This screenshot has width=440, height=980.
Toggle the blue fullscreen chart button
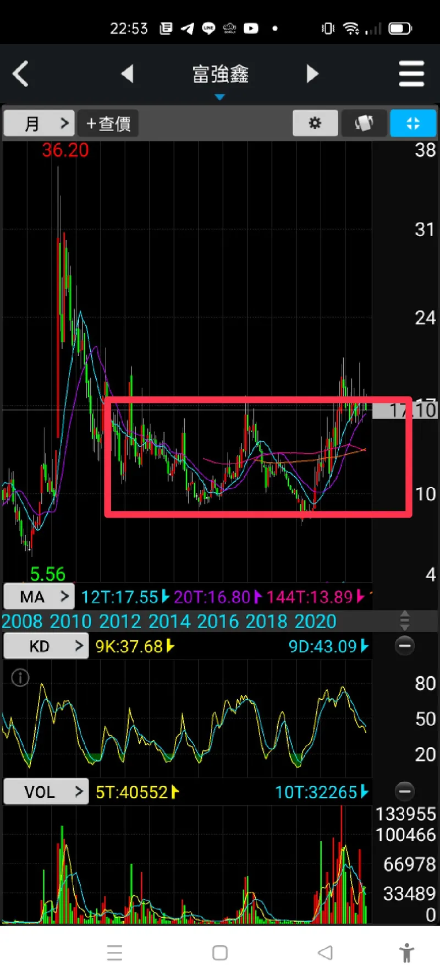[x=413, y=123]
